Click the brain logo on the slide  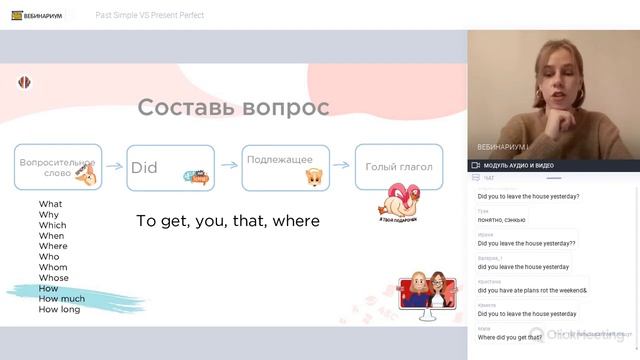pyautogui.click(x=24, y=82)
